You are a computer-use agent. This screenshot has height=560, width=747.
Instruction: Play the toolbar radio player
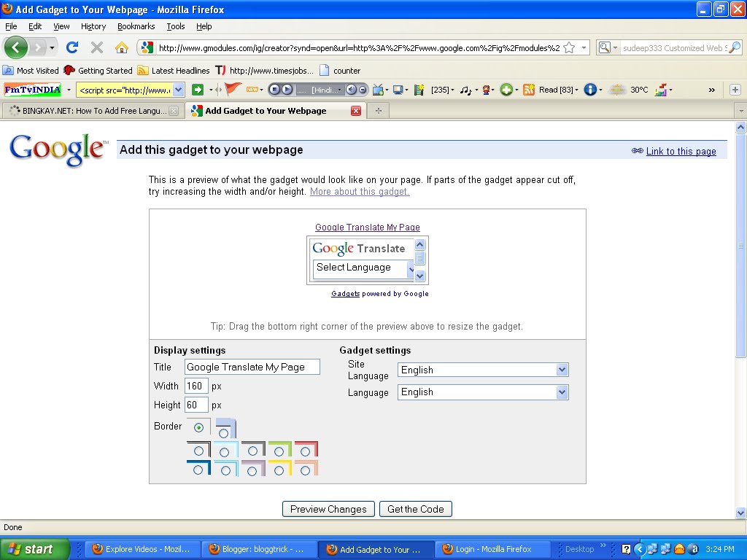pyautogui.click(x=286, y=90)
